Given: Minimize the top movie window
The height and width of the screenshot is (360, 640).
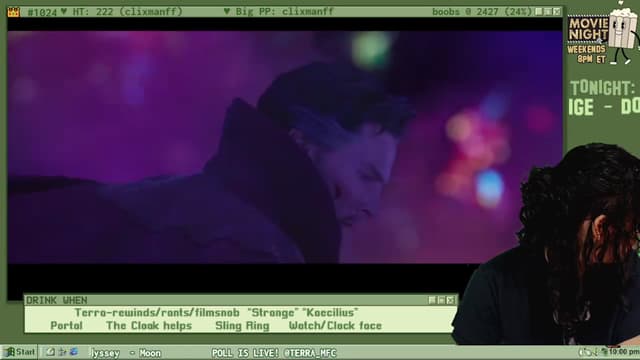Looking at the screenshot, I should [539, 11].
